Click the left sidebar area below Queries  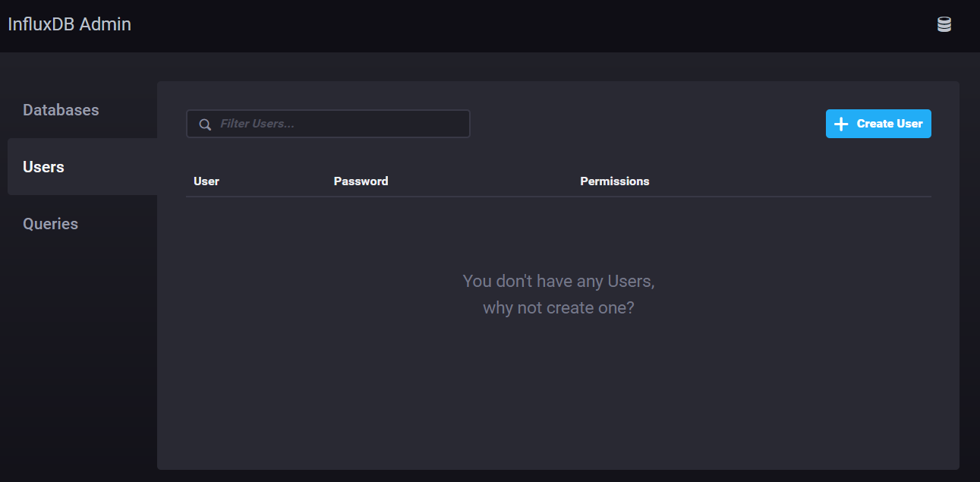click(76, 342)
